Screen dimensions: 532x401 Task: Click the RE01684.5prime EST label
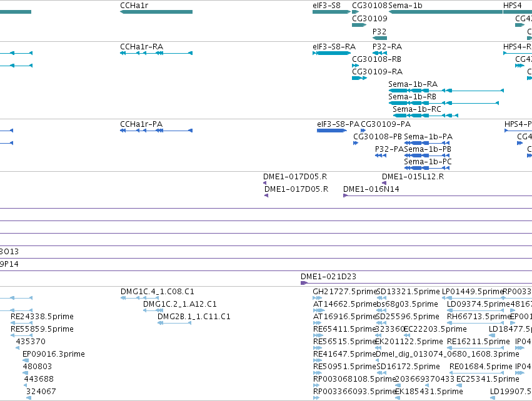click(481, 367)
